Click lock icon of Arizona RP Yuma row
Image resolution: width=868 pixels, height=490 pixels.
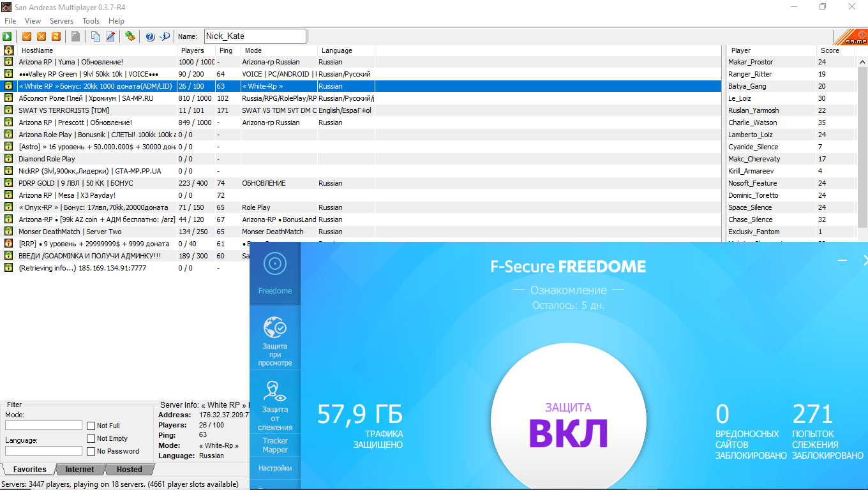click(x=8, y=62)
